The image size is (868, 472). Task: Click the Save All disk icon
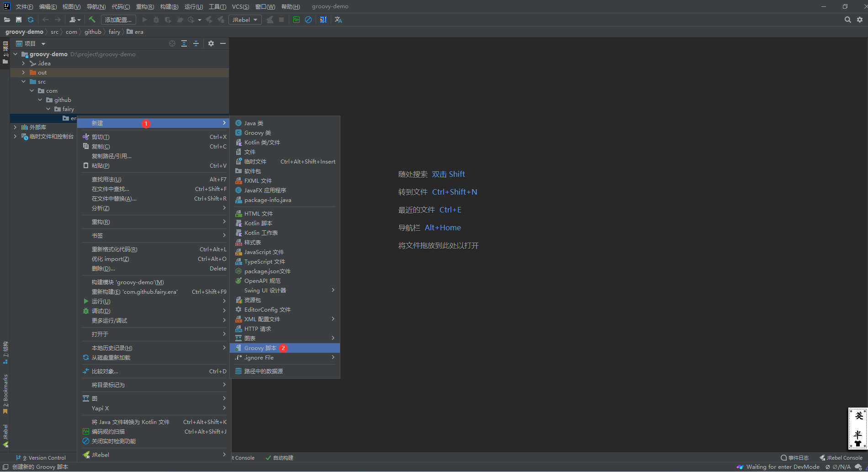coord(19,20)
